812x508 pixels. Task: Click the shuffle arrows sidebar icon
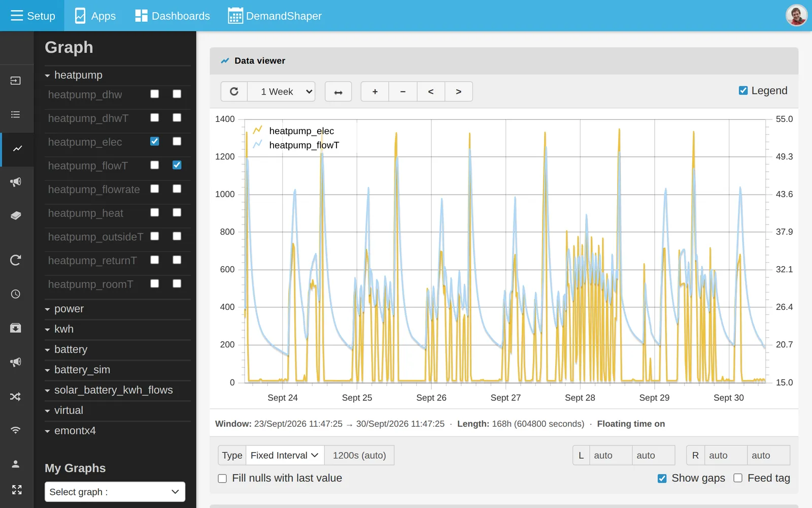coord(16,397)
